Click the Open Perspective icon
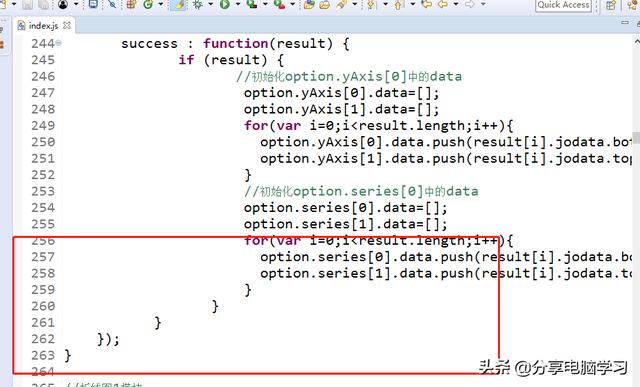Screen dimensions: 640x387 (x=611, y=5)
